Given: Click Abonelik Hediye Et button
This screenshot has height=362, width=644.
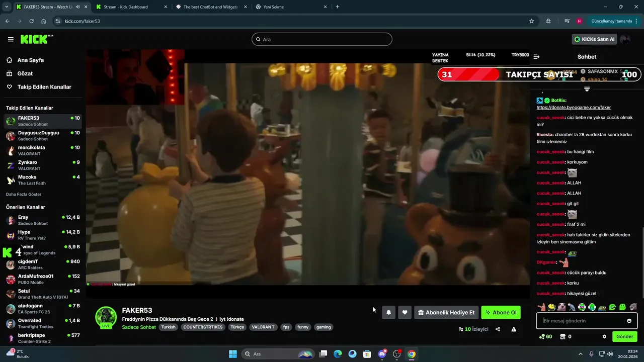Looking at the screenshot, I should click(446, 312).
